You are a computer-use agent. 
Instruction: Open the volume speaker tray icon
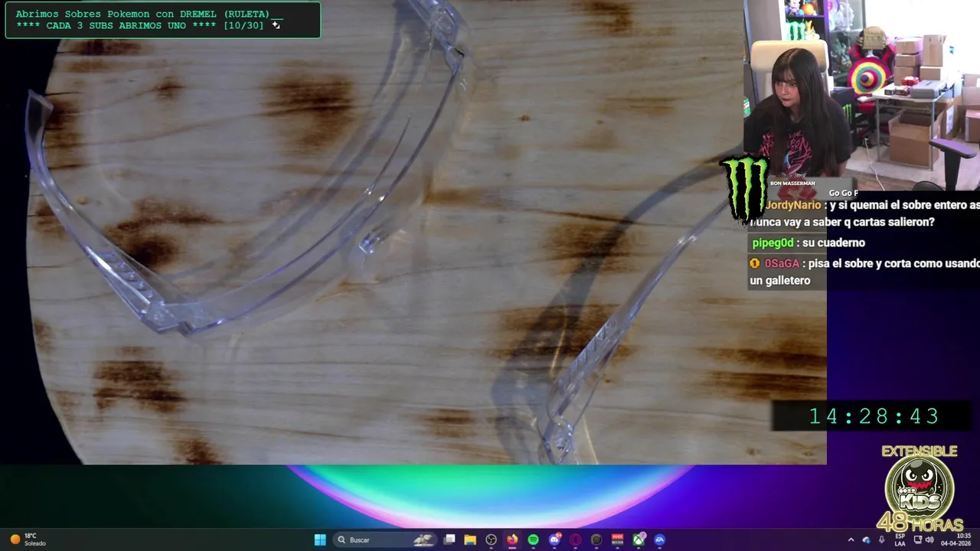pos(929,540)
